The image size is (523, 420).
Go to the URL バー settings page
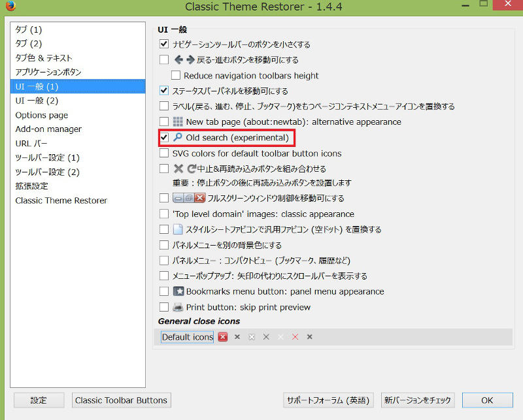pyautogui.click(x=31, y=143)
